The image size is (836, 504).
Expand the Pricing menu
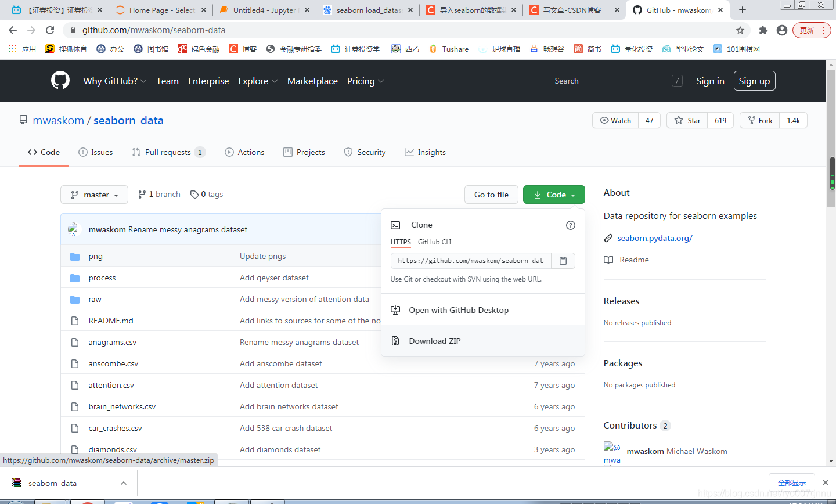(365, 81)
